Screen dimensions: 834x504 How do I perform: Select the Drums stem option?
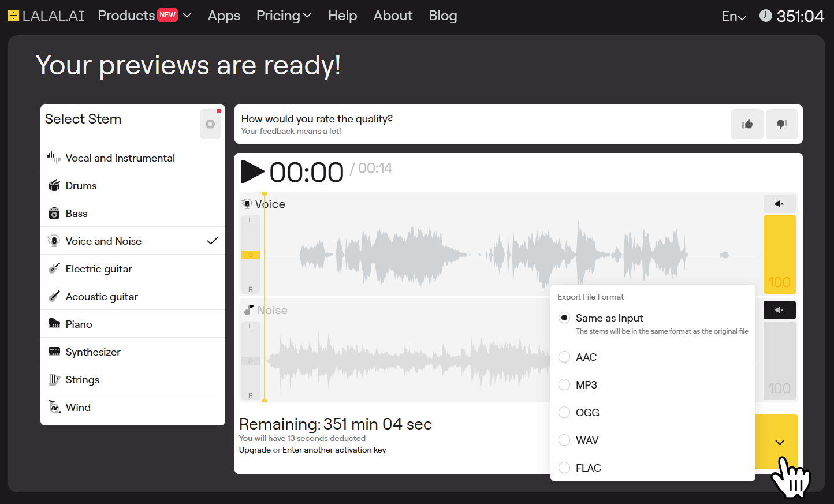(x=81, y=186)
